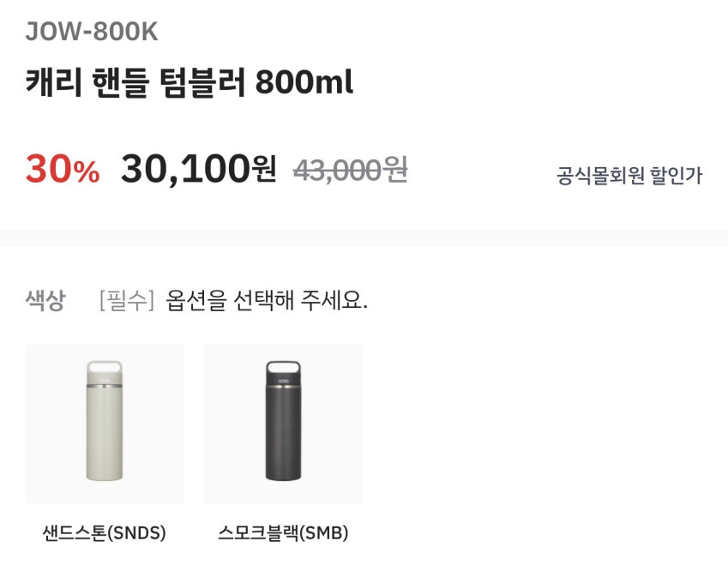This screenshot has width=728, height=565.
Task: Click the red percent symbol beside 30
Action: click(x=86, y=171)
